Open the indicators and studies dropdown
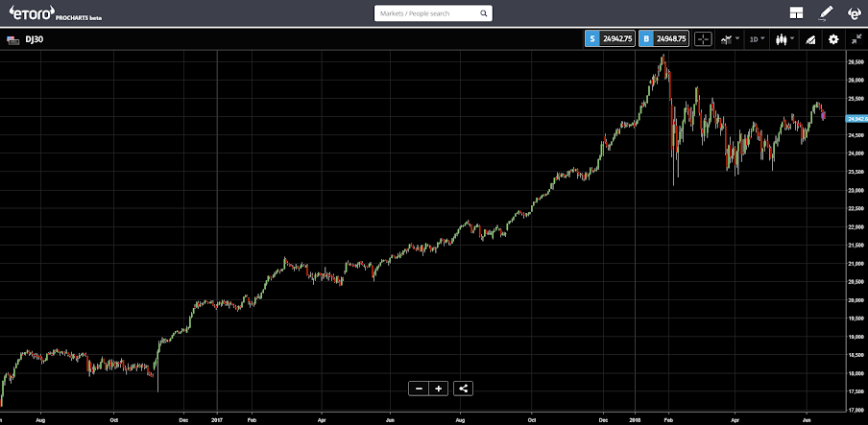This screenshot has width=868, height=425. [x=730, y=38]
